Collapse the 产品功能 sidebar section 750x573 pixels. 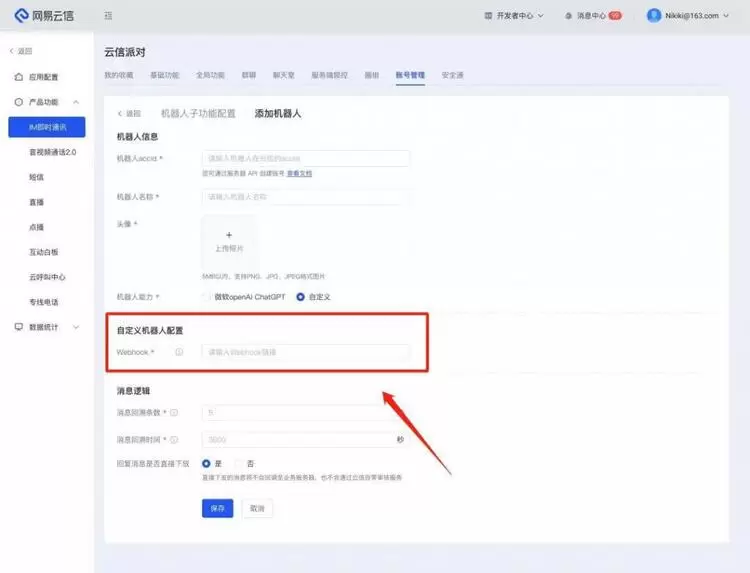[x=76, y=102]
